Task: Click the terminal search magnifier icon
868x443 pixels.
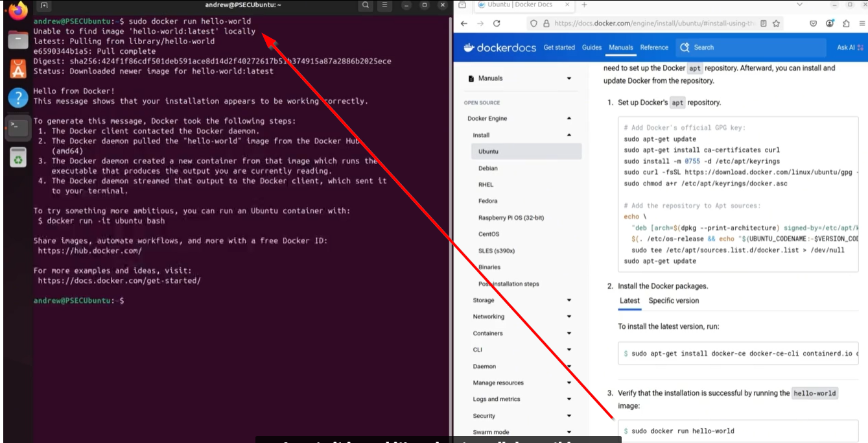Action: (x=366, y=5)
